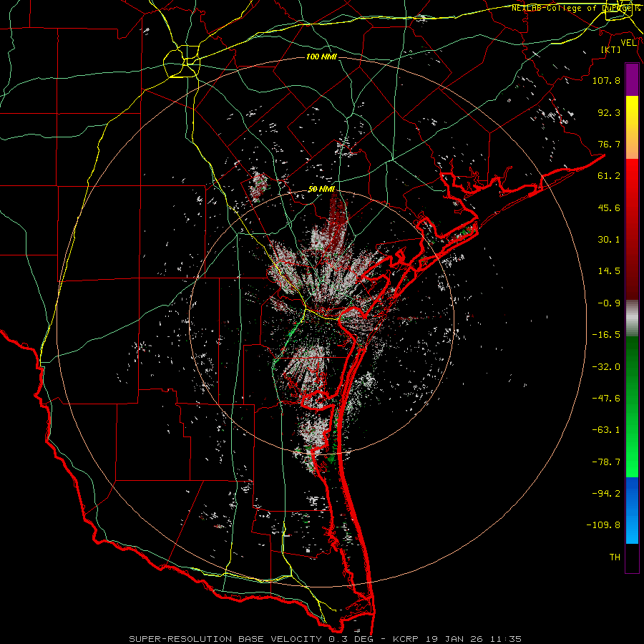The image size is (644, 644).
Task: Click the purple segment of the color bar
Action: point(632,80)
